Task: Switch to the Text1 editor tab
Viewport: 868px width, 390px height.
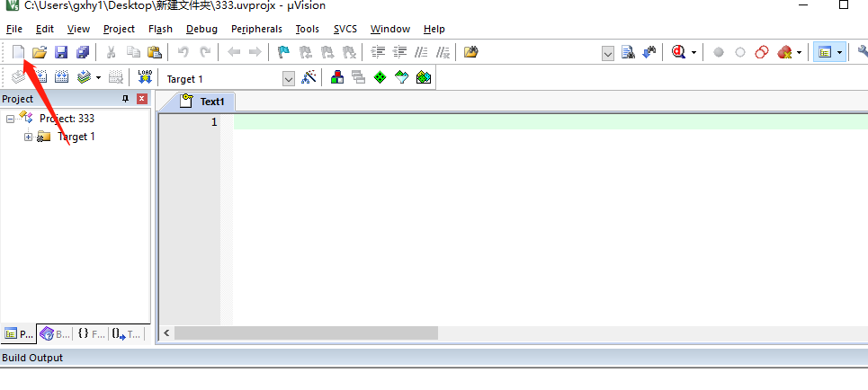Action: click(202, 102)
